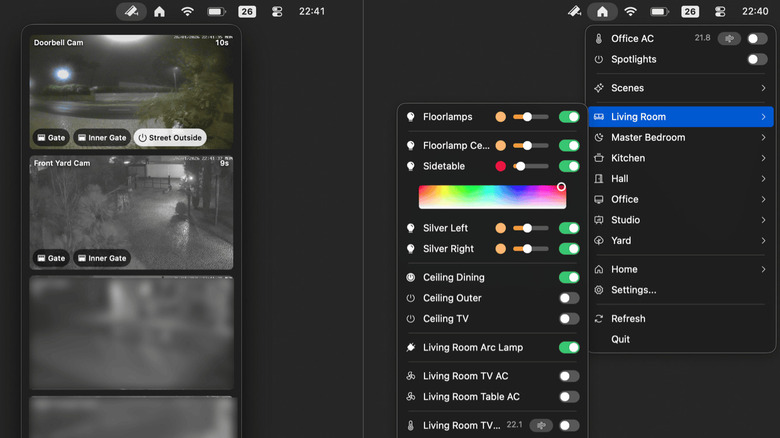780x438 pixels.
Task: Select the Refresh menu item
Action: click(681, 319)
